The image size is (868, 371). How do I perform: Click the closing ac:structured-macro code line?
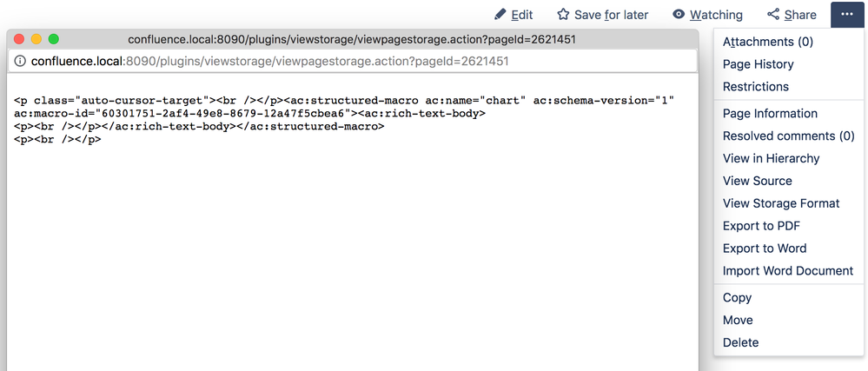click(x=199, y=126)
